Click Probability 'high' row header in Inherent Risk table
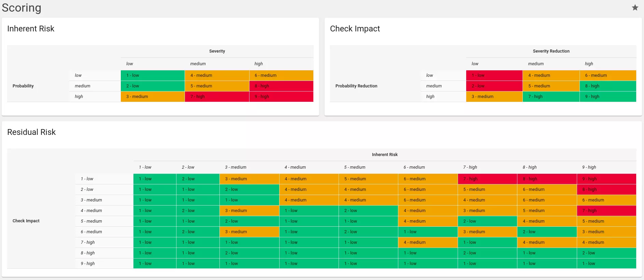The height and width of the screenshot is (280, 644). [95, 97]
